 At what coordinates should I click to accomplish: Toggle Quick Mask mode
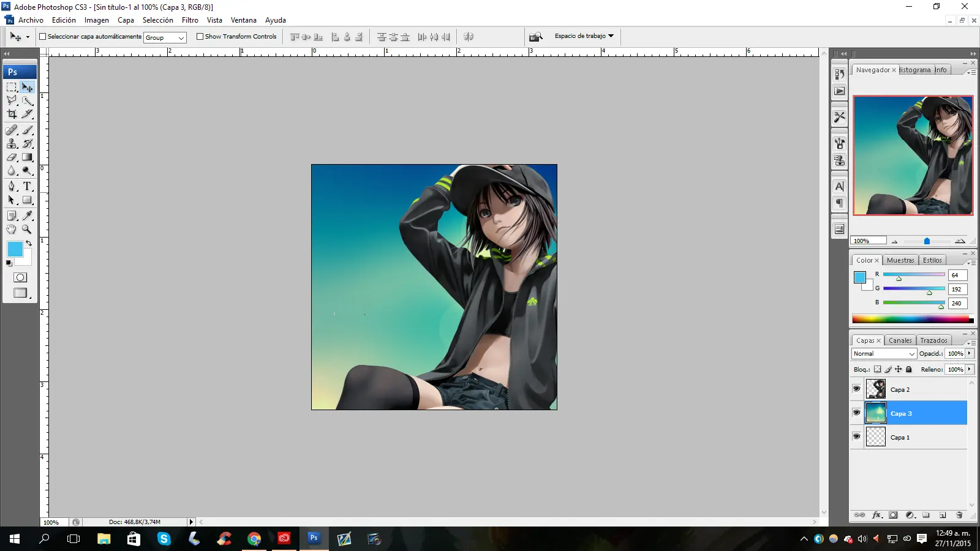coord(20,277)
